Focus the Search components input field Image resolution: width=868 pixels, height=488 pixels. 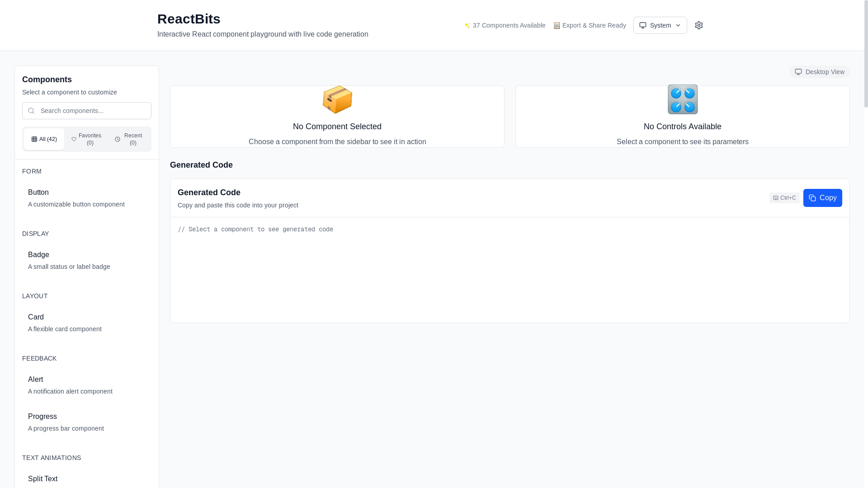coord(87,111)
